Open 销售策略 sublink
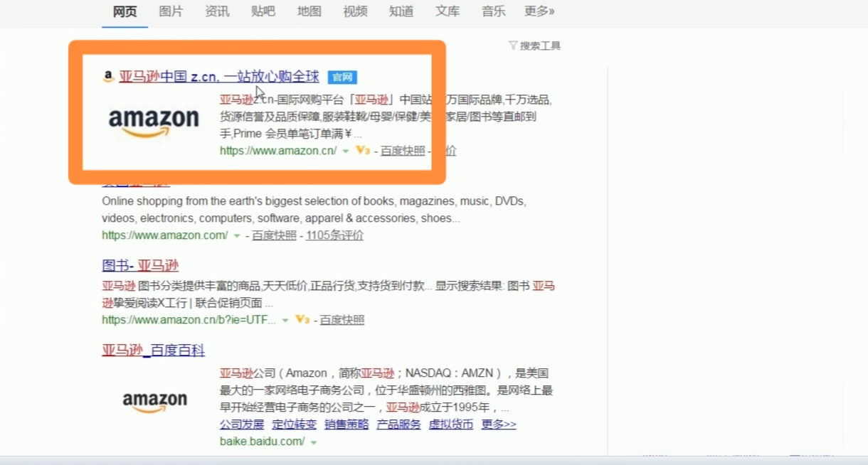 [346, 424]
